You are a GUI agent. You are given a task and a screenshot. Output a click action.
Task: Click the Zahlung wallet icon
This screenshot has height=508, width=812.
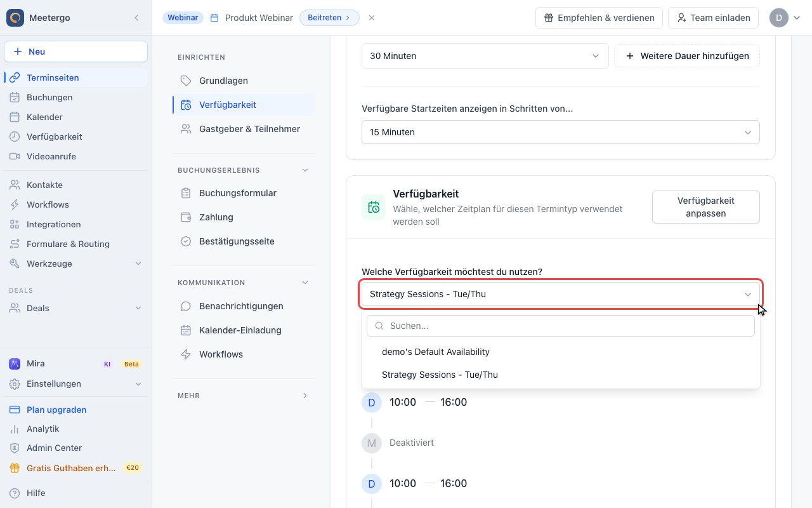coord(186,217)
